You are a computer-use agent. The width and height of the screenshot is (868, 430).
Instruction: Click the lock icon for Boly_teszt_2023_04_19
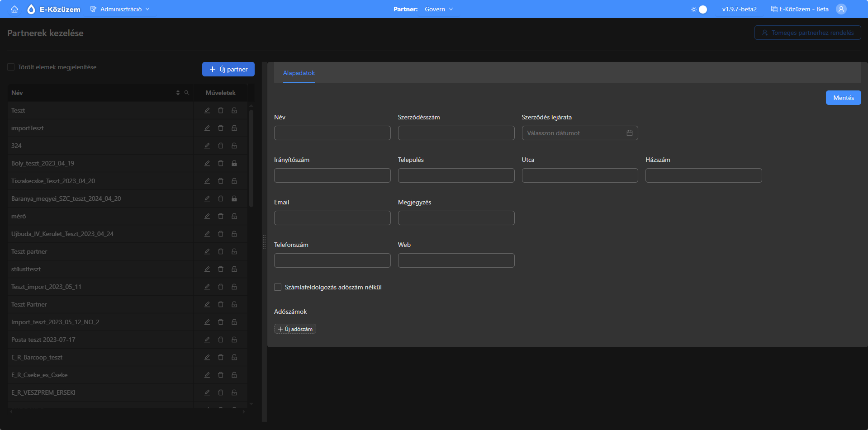[234, 163]
